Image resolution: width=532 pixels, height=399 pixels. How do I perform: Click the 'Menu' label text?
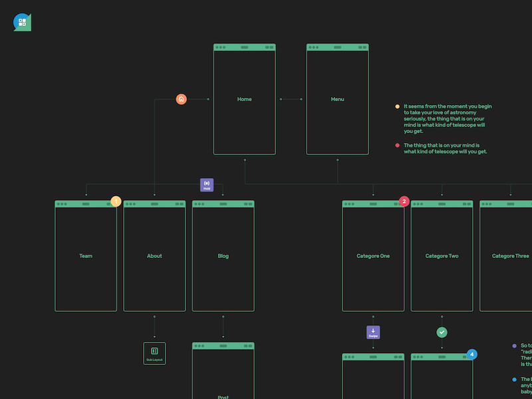(x=337, y=99)
